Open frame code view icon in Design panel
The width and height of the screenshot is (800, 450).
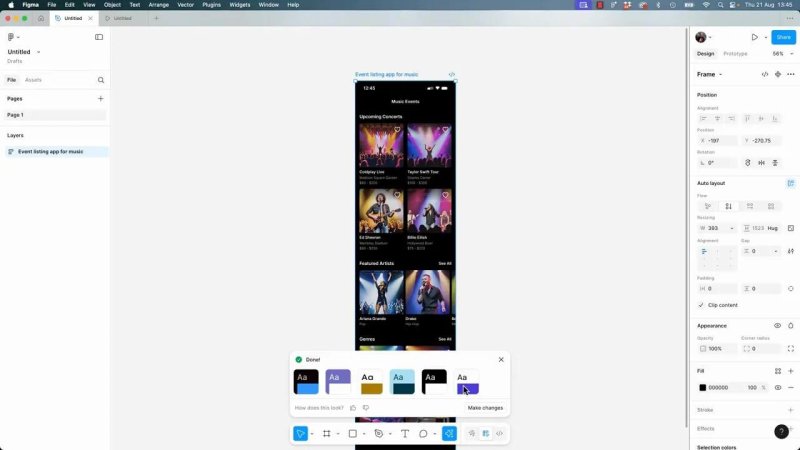click(765, 74)
